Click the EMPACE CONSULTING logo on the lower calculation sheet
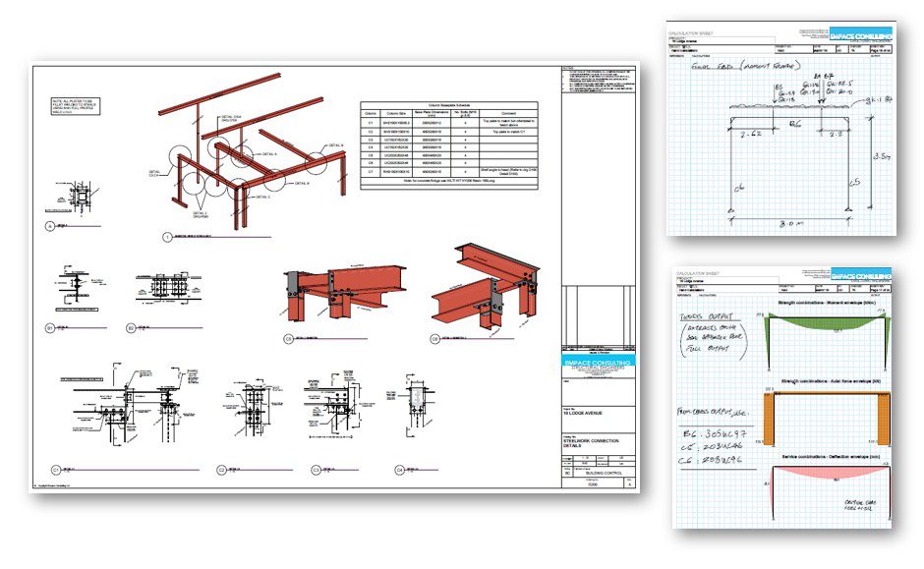The width and height of the screenshot is (924, 569). (x=860, y=276)
